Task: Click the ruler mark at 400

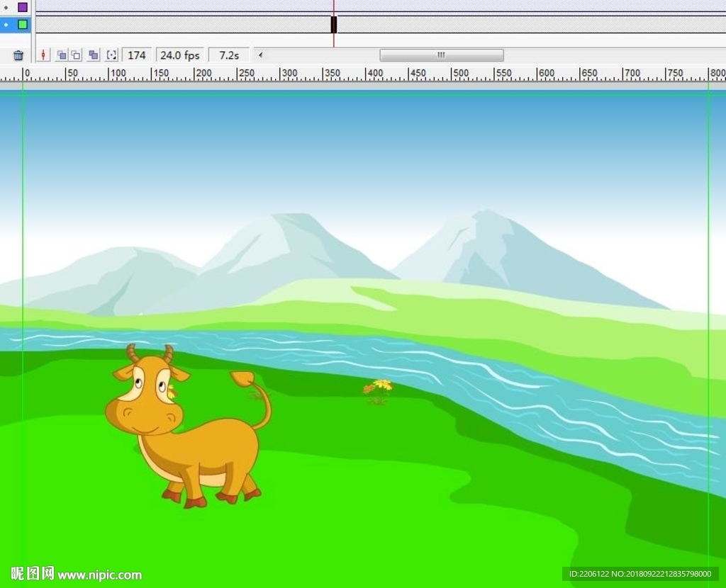Action: [374, 73]
